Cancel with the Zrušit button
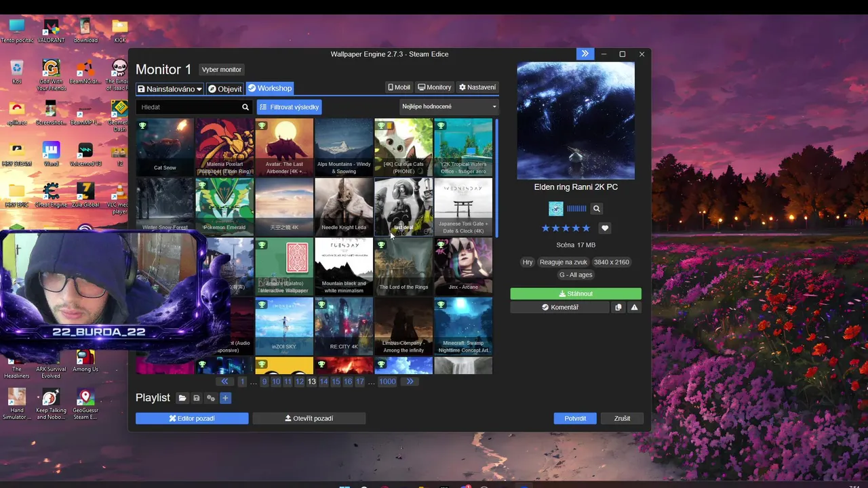Image resolution: width=868 pixels, height=488 pixels. (622, 419)
